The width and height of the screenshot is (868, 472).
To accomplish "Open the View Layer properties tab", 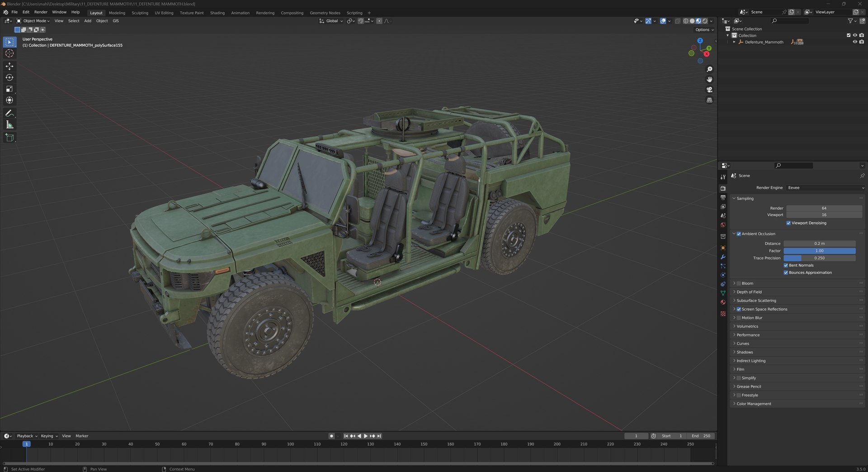I will pyautogui.click(x=723, y=207).
